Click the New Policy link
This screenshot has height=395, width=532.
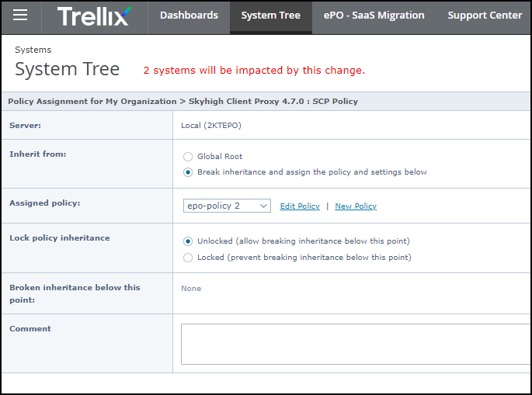[x=356, y=206]
